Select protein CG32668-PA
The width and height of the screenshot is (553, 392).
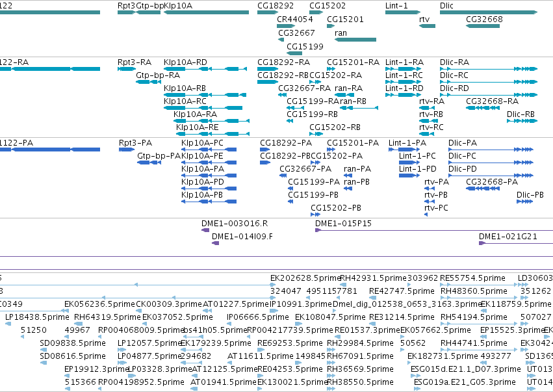(x=483, y=189)
